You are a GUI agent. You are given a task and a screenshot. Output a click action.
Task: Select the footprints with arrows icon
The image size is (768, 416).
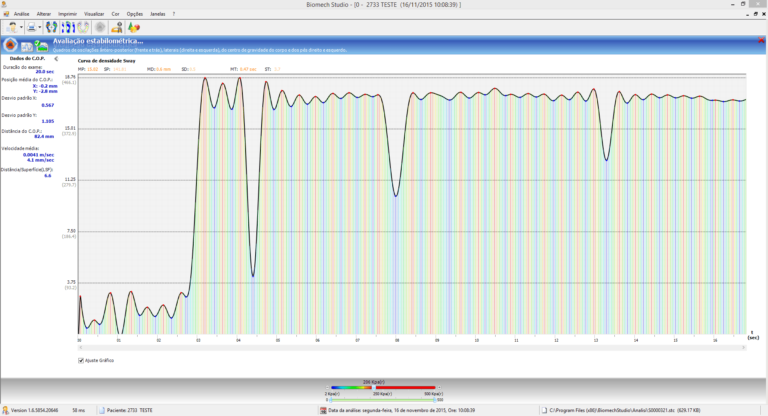click(x=69, y=27)
